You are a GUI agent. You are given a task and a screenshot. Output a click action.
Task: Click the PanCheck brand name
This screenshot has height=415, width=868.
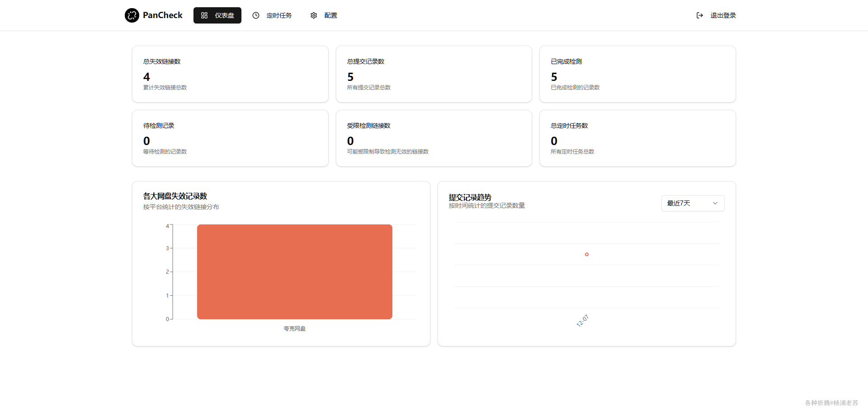point(163,15)
